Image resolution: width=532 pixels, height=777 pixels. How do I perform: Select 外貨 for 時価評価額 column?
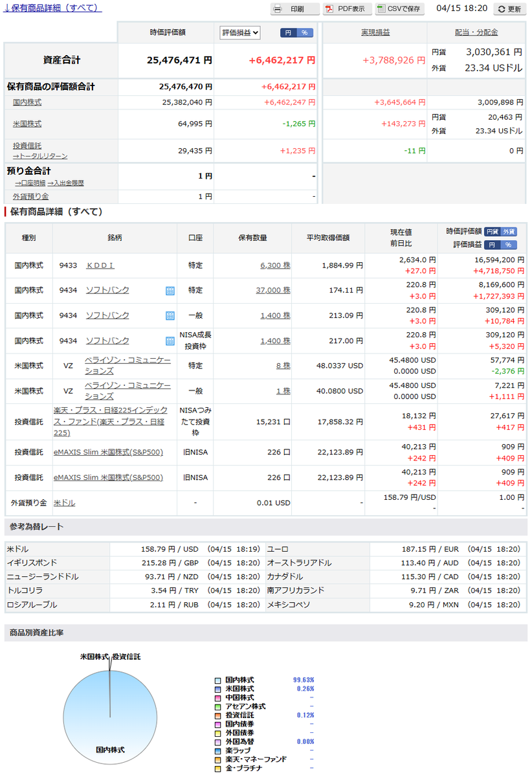tap(509, 231)
